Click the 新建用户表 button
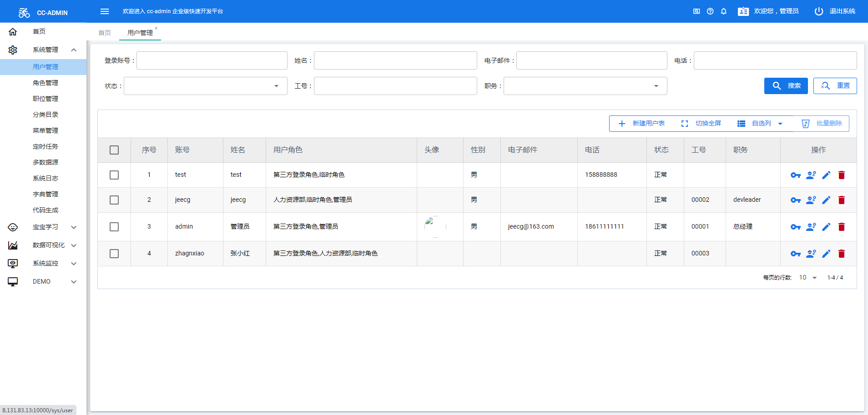Viewport: 868px width, 415px height. click(x=641, y=124)
